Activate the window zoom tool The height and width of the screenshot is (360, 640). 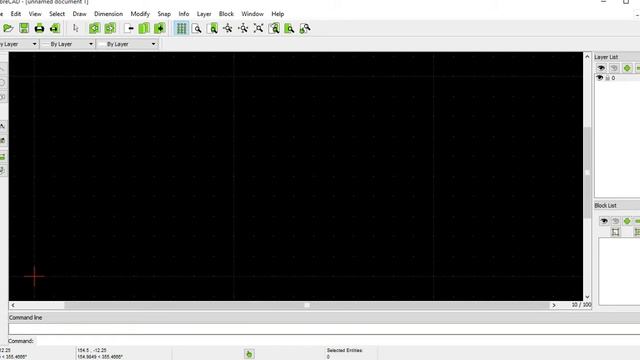pyautogui.click(x=289, y=28)
